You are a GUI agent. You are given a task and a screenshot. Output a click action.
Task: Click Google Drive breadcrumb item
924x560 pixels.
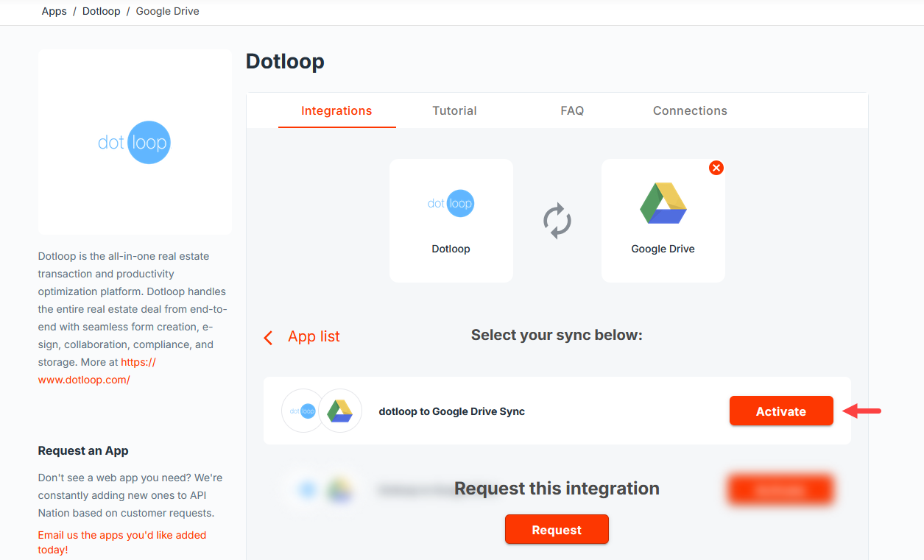[168, 11]
